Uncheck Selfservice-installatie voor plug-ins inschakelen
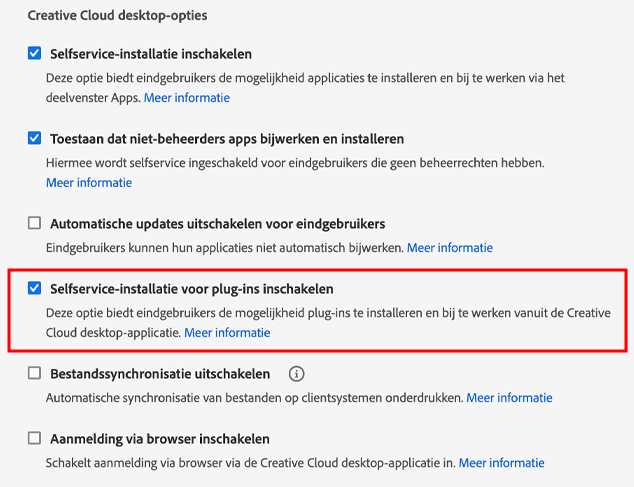This screenshot has width=634, height=487. point(35,289)
